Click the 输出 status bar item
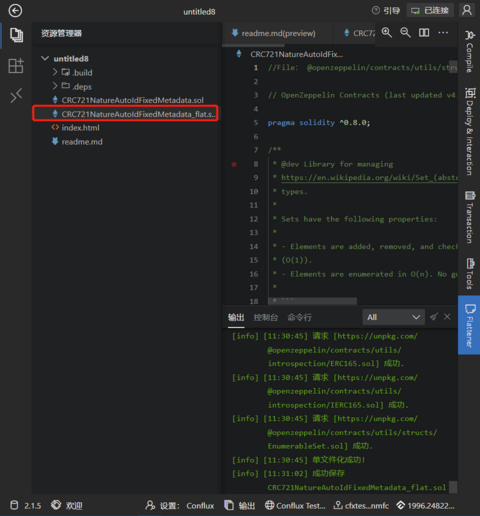The width and height of the screenshot is (480, 516). (x=240, y=505)
